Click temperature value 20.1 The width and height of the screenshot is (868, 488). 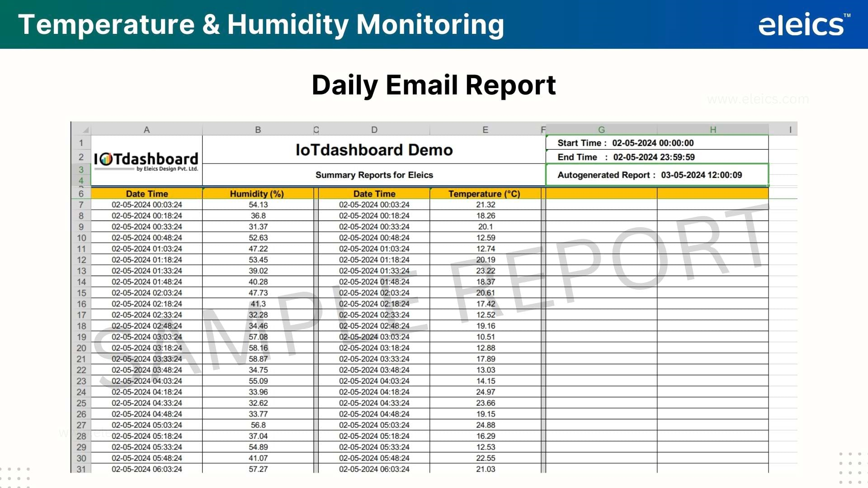tap(486, 227)
